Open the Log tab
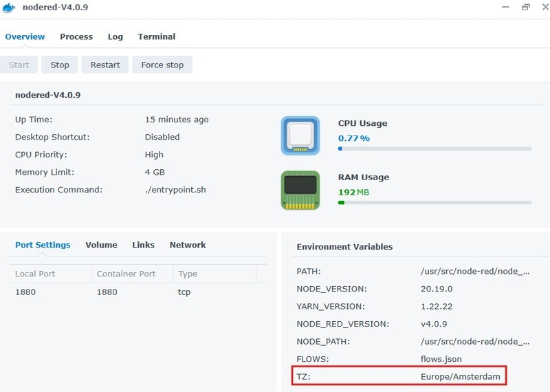550x392 pixels. click(115, 36)
